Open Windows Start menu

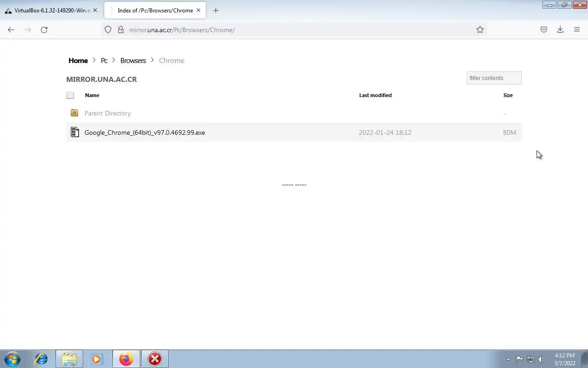12,359
